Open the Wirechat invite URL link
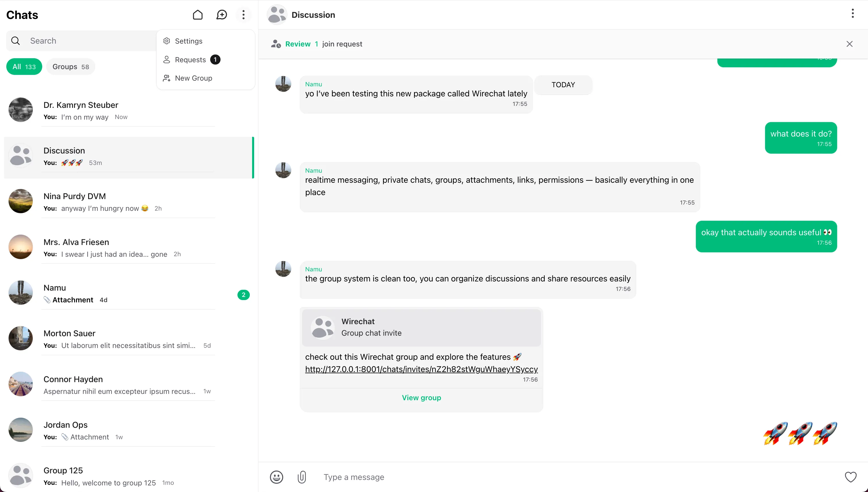 click(421, 369)
